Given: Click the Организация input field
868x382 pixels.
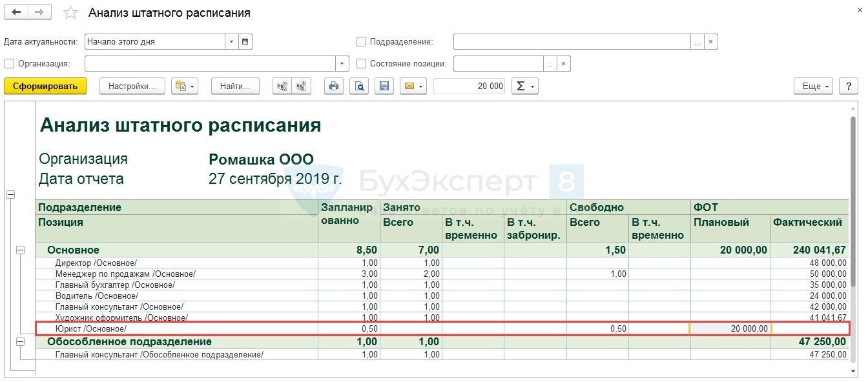Looking at the screenshot, I should [210, 64].
